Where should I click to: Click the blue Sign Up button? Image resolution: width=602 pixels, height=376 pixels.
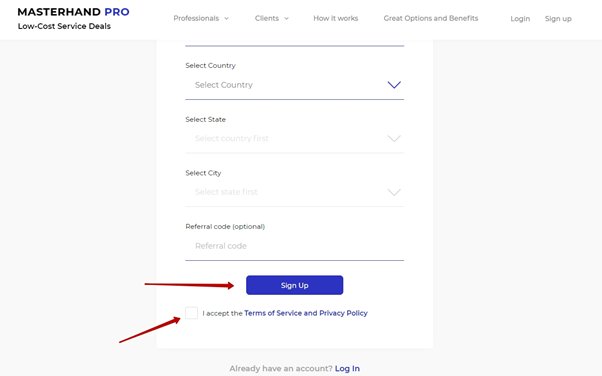pos(294,285)
